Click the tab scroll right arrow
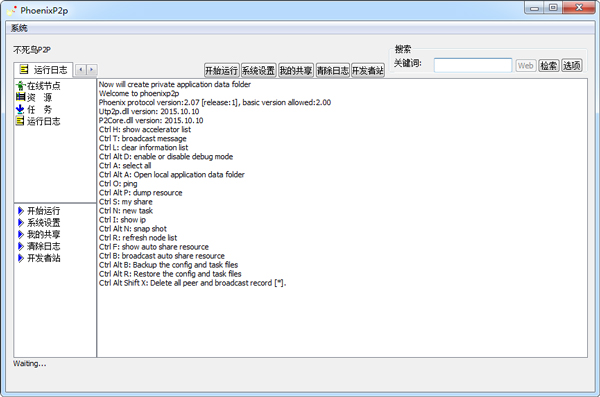600x397 pixels. tap(92, 70)
